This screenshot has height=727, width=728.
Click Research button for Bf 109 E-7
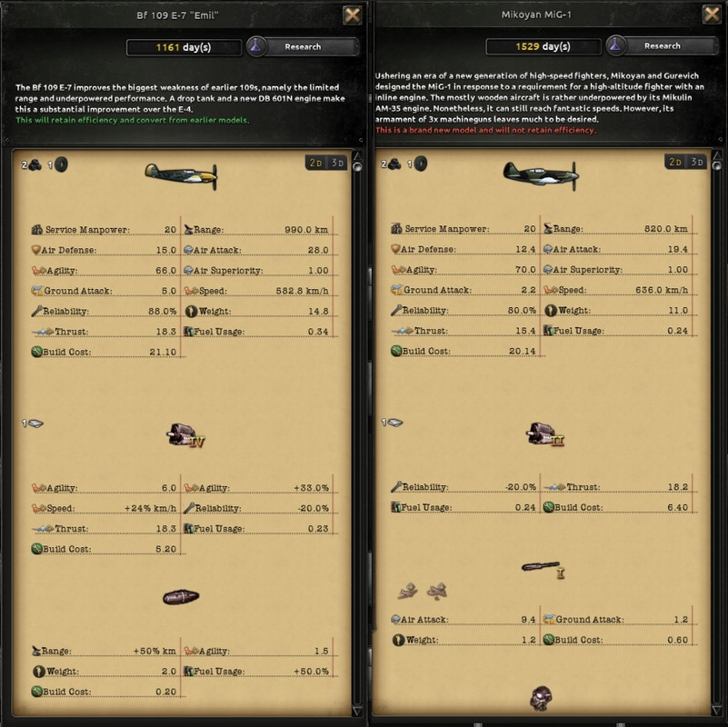304,46
